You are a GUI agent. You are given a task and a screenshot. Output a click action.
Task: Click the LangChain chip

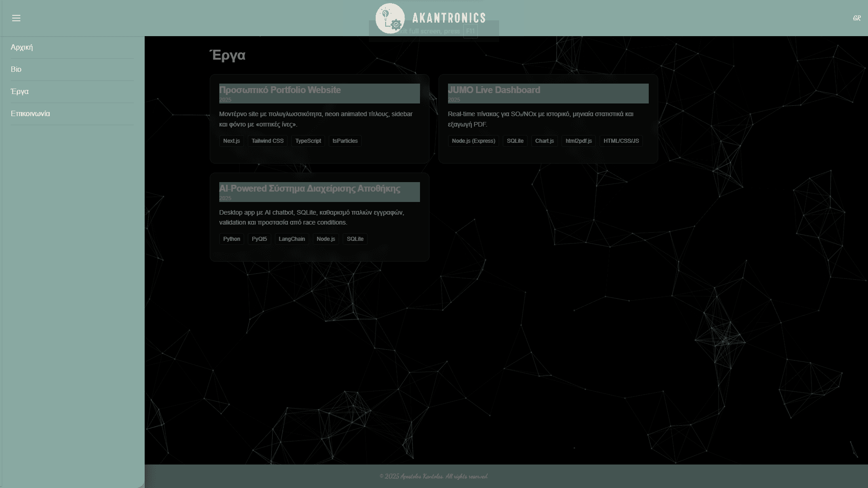point(292,239)
